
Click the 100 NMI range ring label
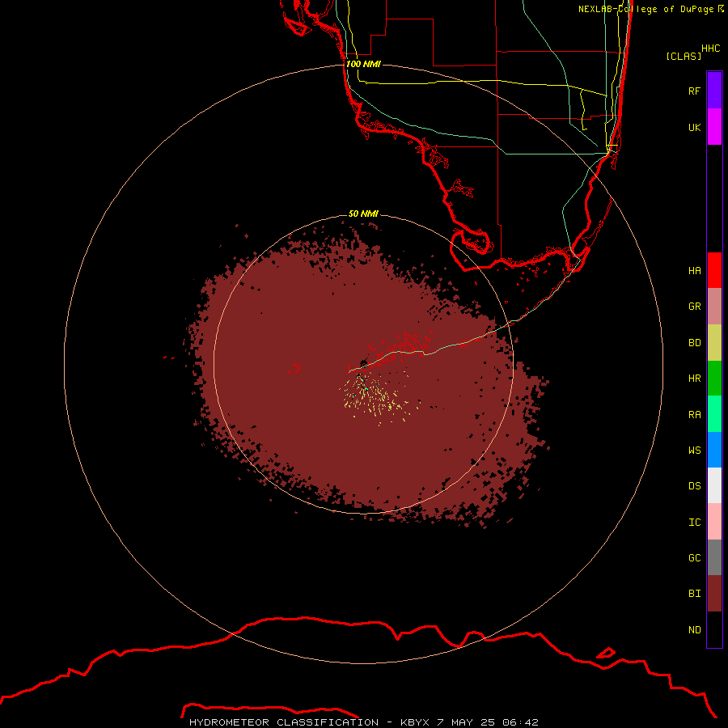point(363,64)
